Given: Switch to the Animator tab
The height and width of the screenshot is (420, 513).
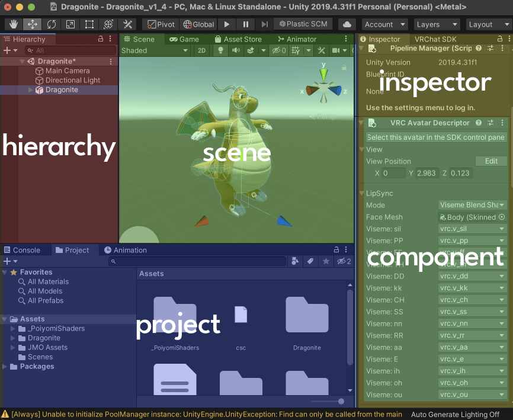Looking at the screenshot, I should click(x=297, y=39).
